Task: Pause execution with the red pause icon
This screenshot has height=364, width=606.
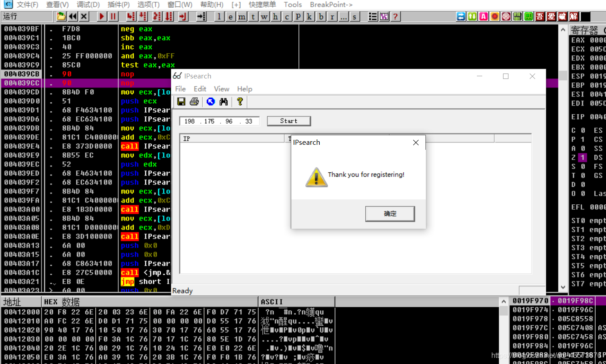Action: 113,17
